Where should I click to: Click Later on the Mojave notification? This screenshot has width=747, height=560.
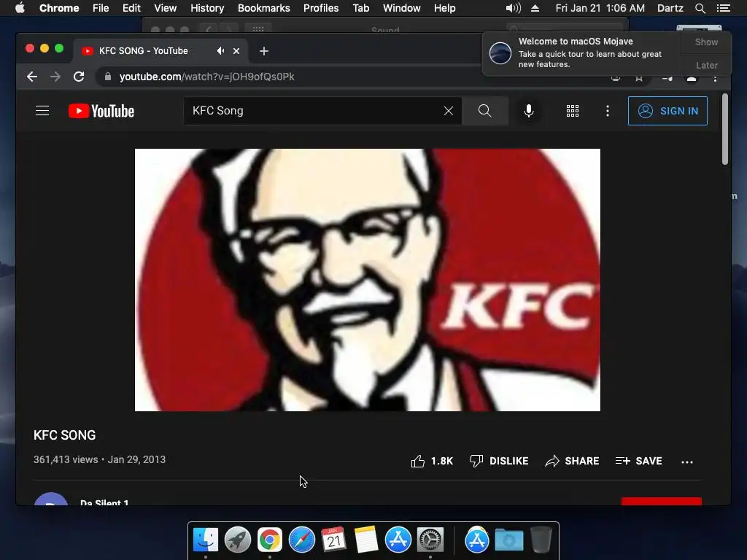(x=706, y=65)
